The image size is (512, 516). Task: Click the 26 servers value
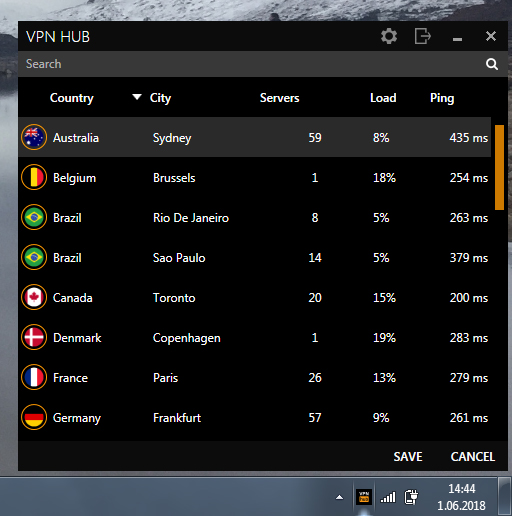click(315, 378)
